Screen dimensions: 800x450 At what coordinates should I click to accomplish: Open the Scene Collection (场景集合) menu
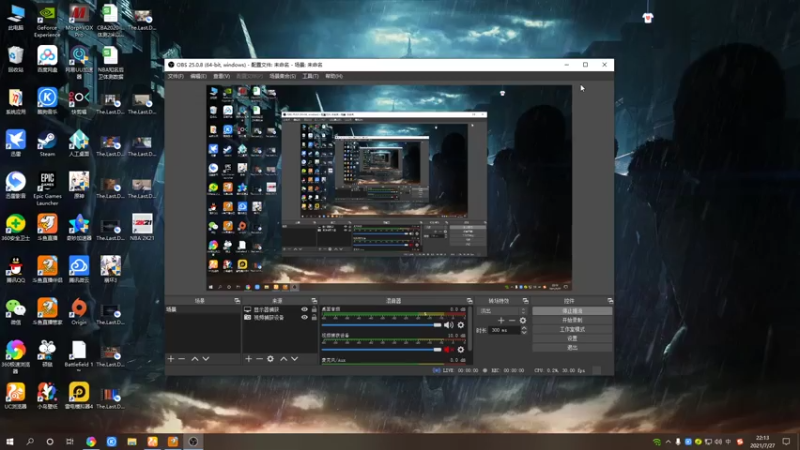pos(283,76)
